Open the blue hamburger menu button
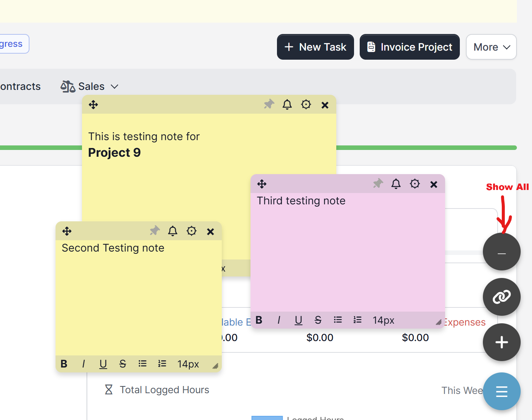The width and height of the screenshot is (532, 420). pyautogui.click(x=501, y=391)
